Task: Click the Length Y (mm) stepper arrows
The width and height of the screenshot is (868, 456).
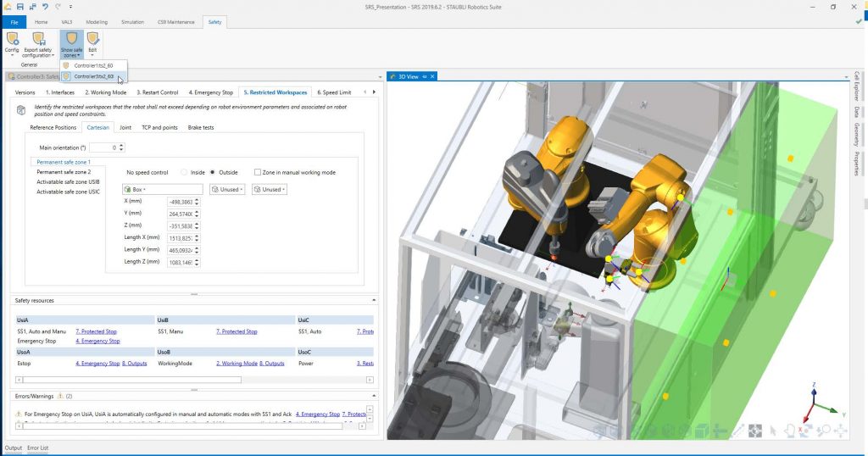Action: tap(197, 250)
